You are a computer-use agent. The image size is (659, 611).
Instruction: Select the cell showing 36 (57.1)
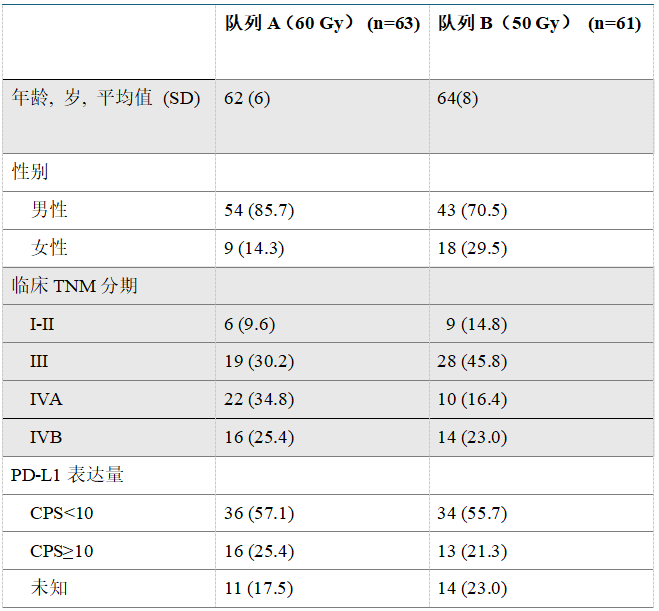(258, 513)
